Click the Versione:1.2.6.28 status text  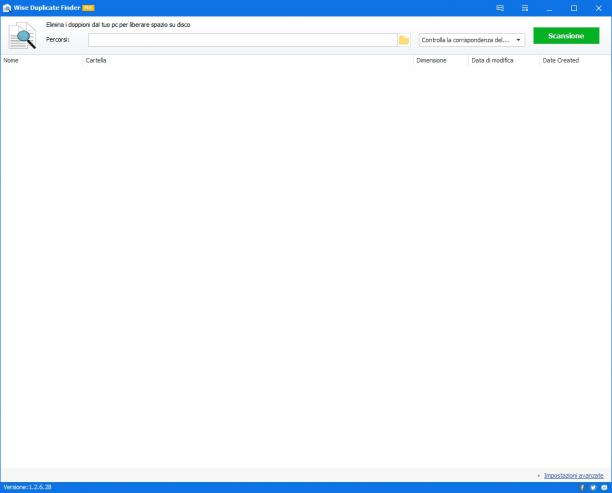point(27,487)
